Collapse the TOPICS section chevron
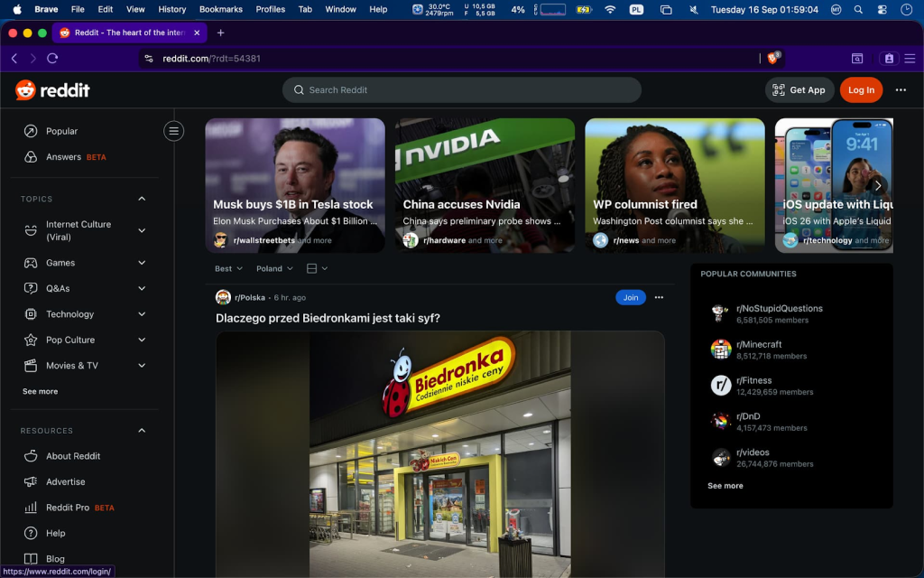Image resolution: width=924 pixels, height=578 pixels. pos(142,199)
